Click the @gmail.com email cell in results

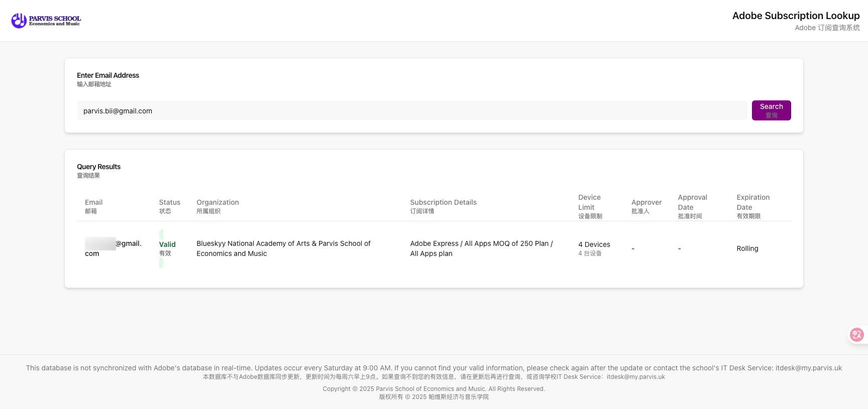(x=113, y=248)
